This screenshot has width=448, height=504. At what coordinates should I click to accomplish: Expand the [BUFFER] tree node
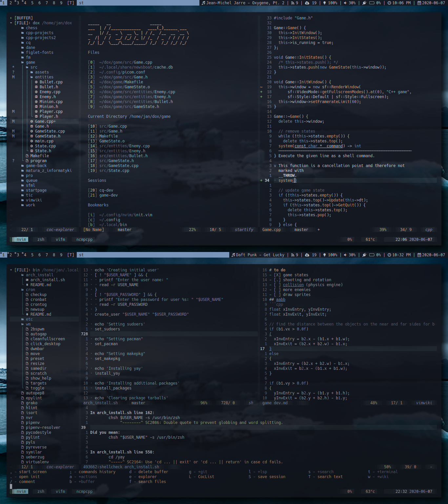point(11,18)
